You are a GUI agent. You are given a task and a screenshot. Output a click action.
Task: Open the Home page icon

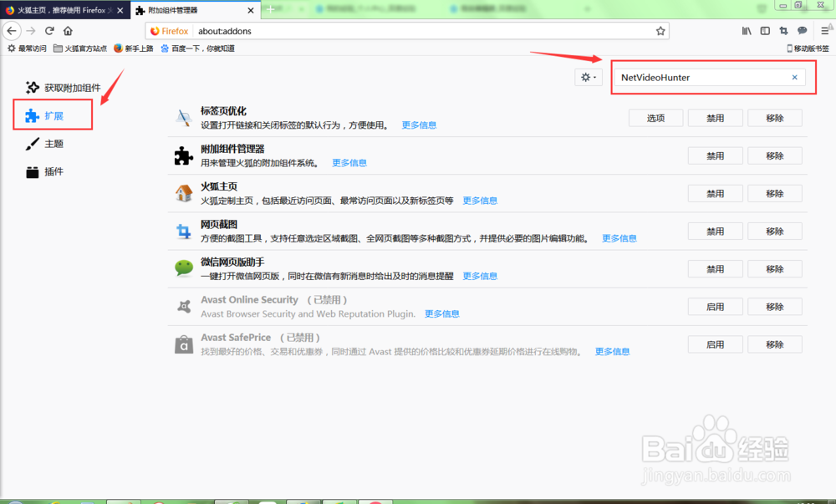tap(68, 31)
